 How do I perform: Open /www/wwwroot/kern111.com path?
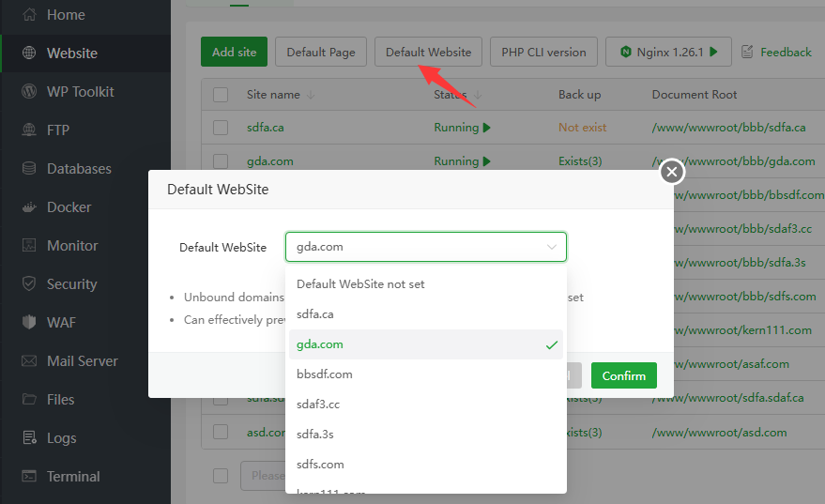click(742, 330)
